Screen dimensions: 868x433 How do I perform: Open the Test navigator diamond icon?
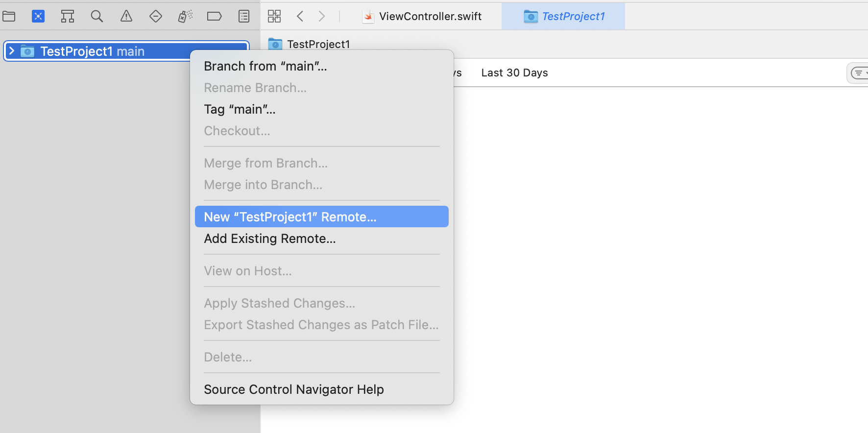[156, 16]
